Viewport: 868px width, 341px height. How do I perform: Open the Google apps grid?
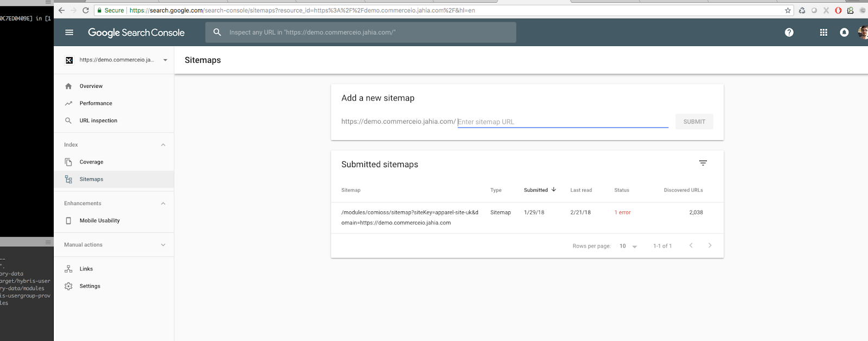tap(824, 33)
